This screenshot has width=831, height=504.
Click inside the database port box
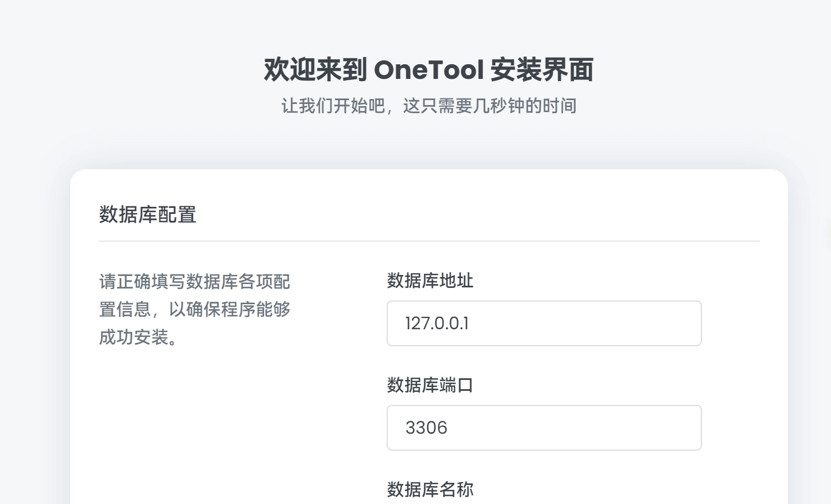pos(543,428)
